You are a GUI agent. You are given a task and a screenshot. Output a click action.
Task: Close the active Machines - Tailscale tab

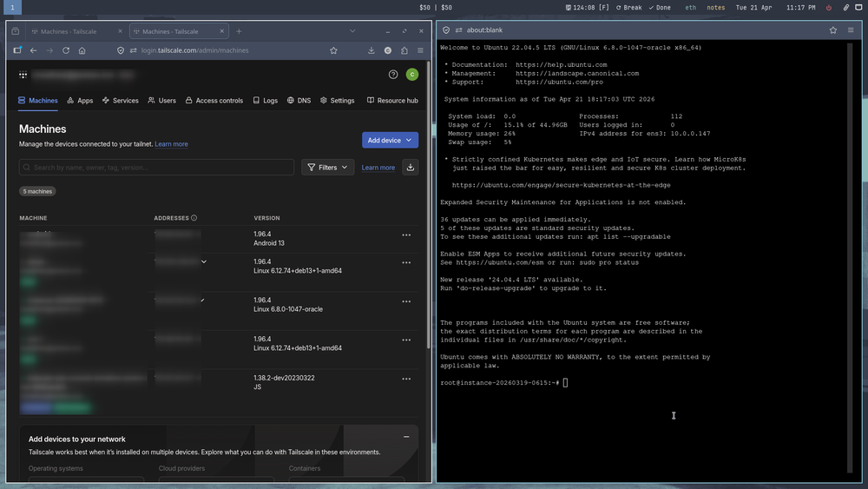pos(222,31)
